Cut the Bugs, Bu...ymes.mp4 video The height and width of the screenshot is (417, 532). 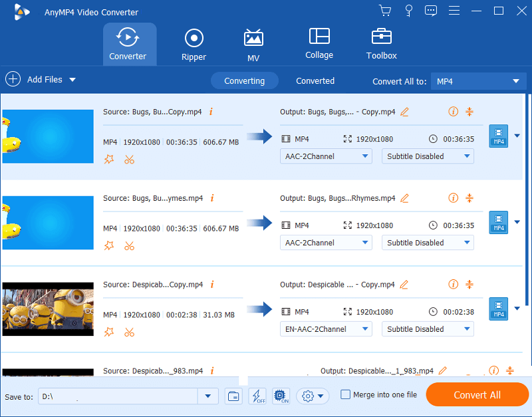click(x=129, y=245)
